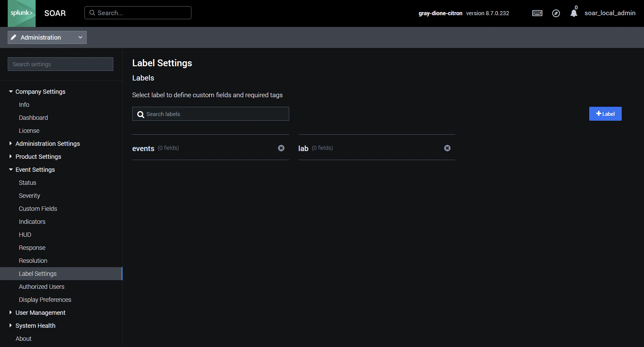
Task: Expand the System Health section
Action: (x=11, y=326)
